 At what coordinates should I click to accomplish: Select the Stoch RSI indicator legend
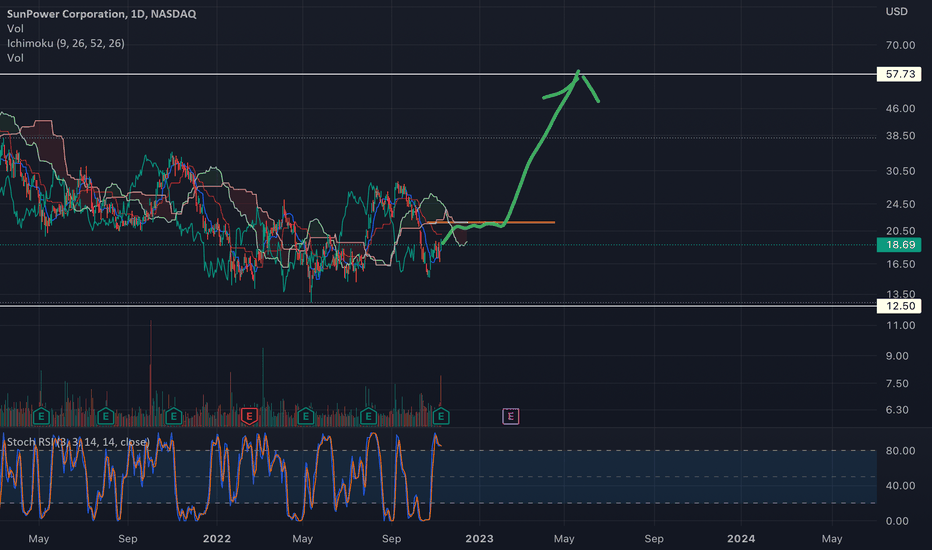(78, 442)
